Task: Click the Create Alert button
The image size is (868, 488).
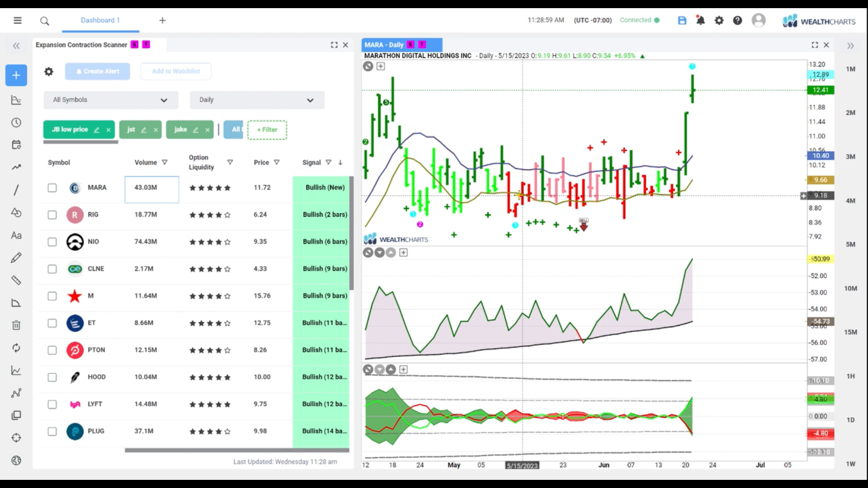Action: 98,71
